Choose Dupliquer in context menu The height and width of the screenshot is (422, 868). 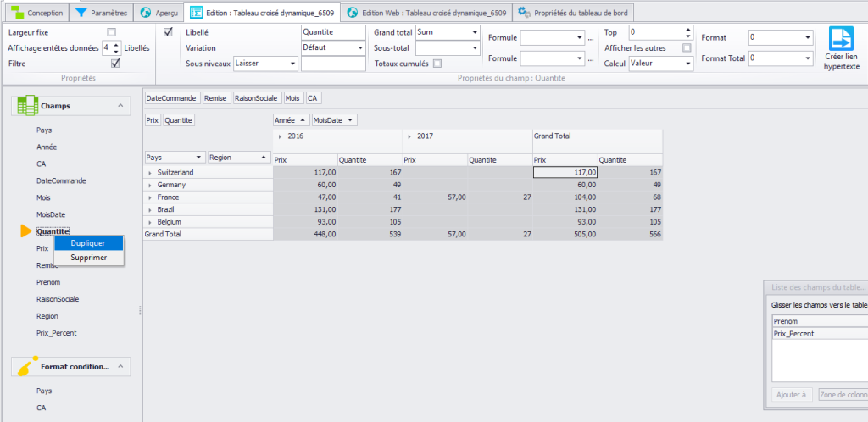[x=88, y=243]
